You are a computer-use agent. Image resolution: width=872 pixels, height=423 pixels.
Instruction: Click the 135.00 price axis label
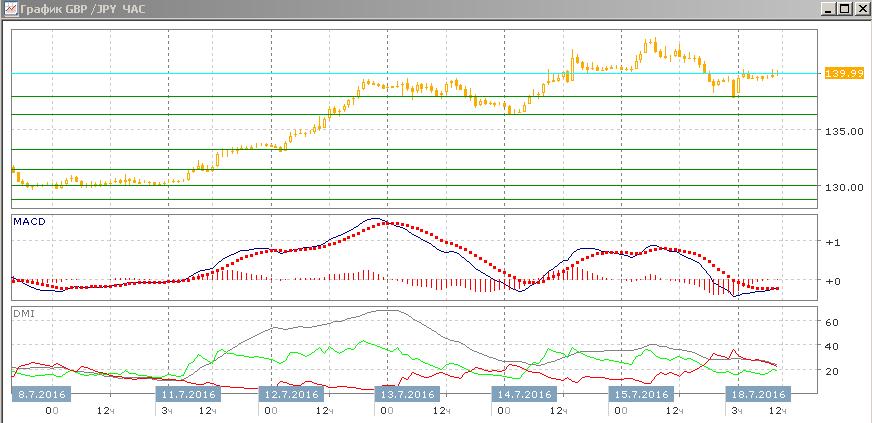point(845,132)
